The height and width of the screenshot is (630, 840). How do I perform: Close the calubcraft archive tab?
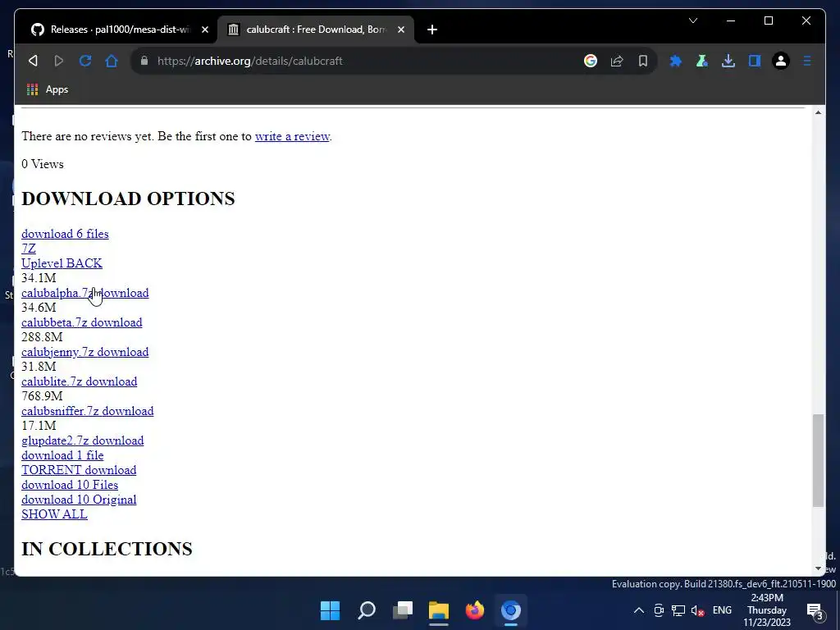pyautogui.click(x=400, y=30)
